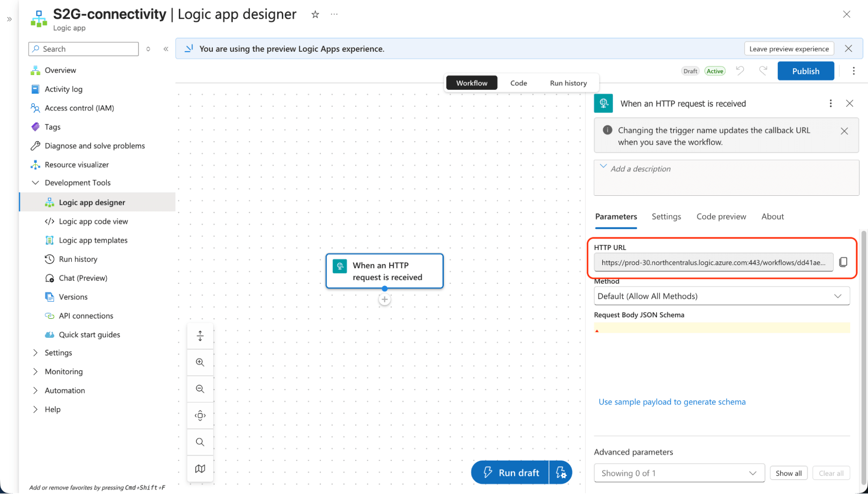Viewport: 868px width, 494px height.
Task: Switch to the Code view tab
Action: (518, 83)
